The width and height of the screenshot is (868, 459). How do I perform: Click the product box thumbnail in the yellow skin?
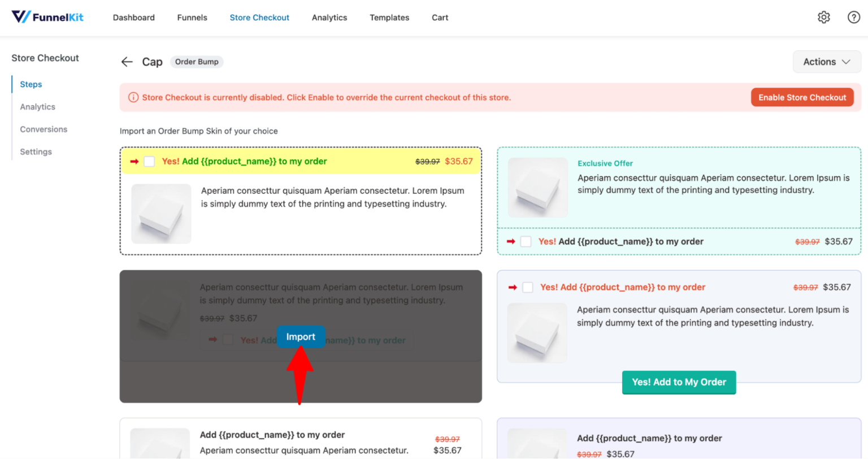[x=161, y=214]
